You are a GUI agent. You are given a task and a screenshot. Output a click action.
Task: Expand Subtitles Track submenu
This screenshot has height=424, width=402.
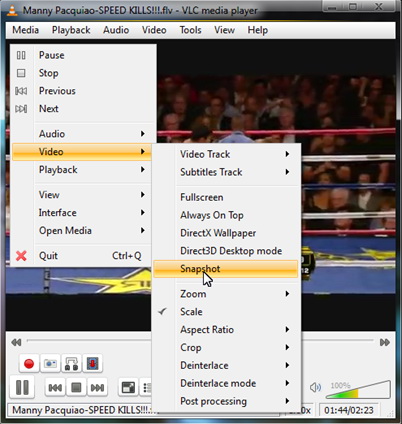point(225,172)
